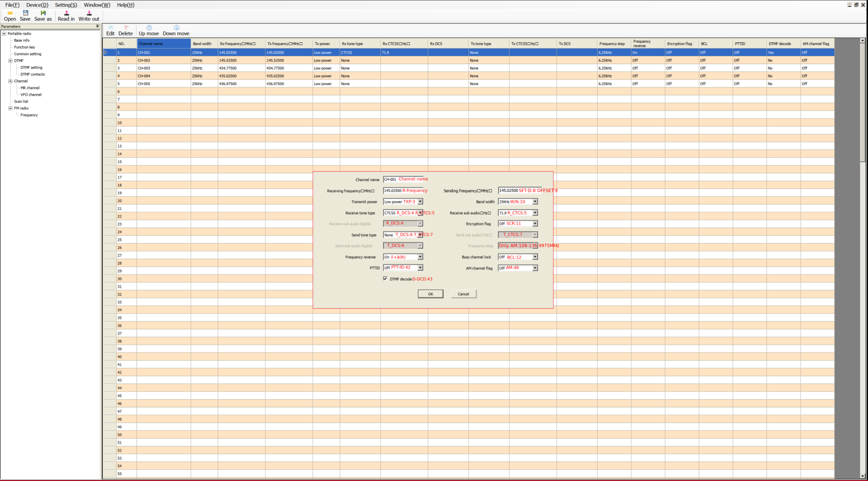Viewport: 868px width, 481px height.
Task: Click the OK button in dialog
Action: [x=430, y=294]
